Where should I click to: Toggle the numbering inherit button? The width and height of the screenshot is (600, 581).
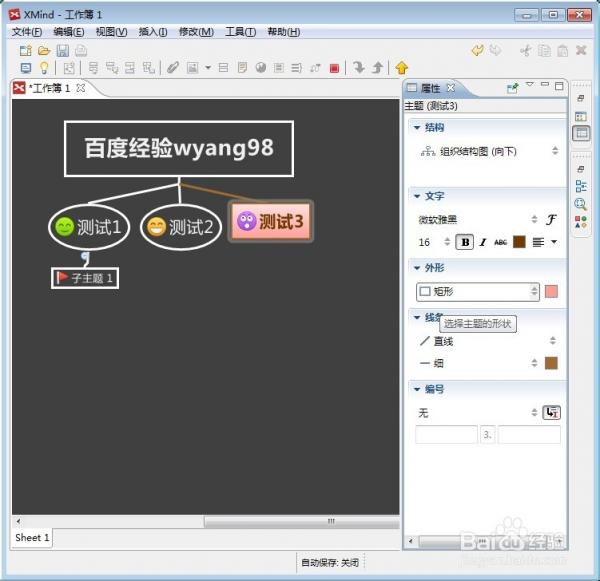pos(551,413)
